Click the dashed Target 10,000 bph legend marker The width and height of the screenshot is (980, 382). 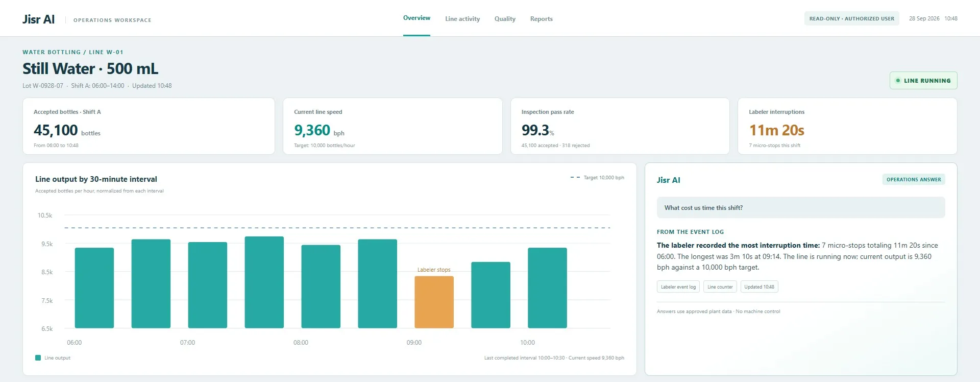click(575, 178)
